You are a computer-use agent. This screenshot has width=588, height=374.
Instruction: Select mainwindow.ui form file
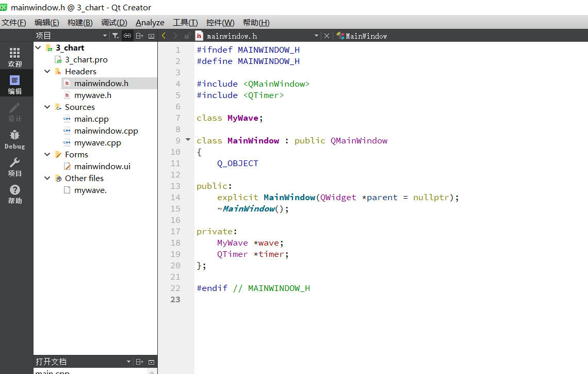point(102,166)
